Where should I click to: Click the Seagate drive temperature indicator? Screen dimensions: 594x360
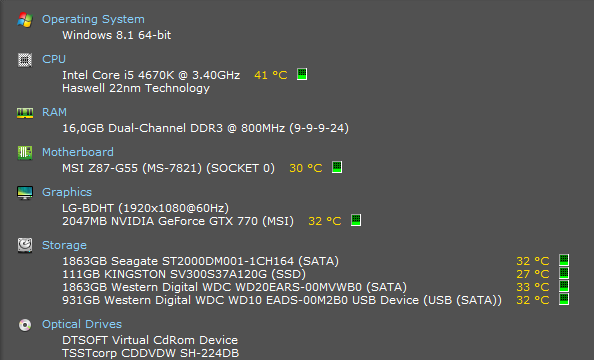click(x=564, y=260)
